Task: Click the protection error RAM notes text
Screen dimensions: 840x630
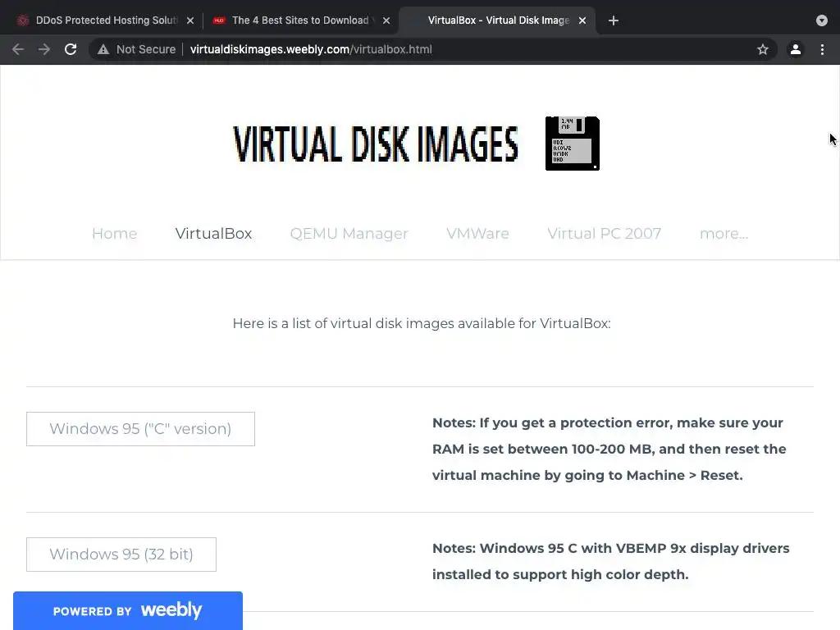Action: (x=609, y=449)
